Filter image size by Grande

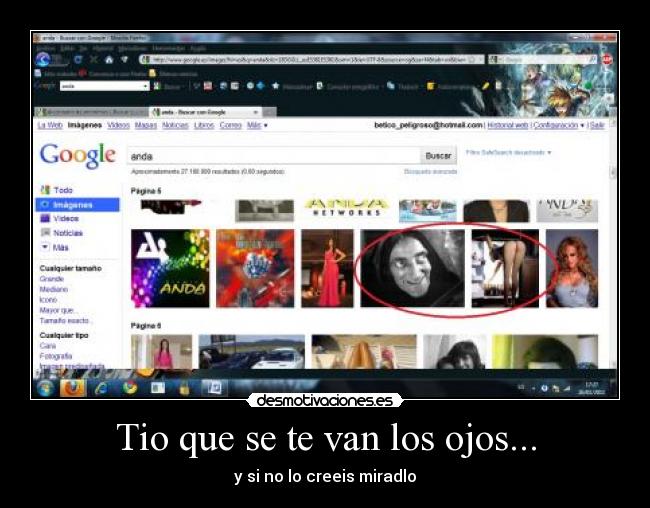point(52,279)
